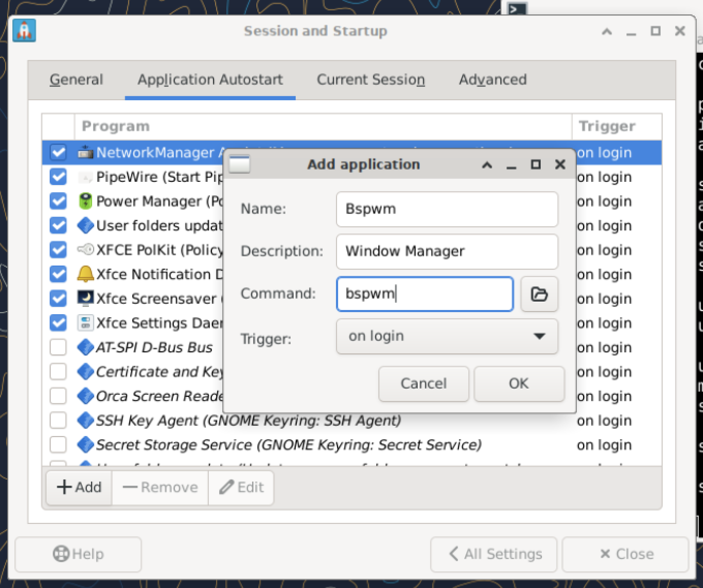The width and height of the screenshot is (703, 588).
Task: Click the NetworkManager applet icon
Action: coord(85,152)
